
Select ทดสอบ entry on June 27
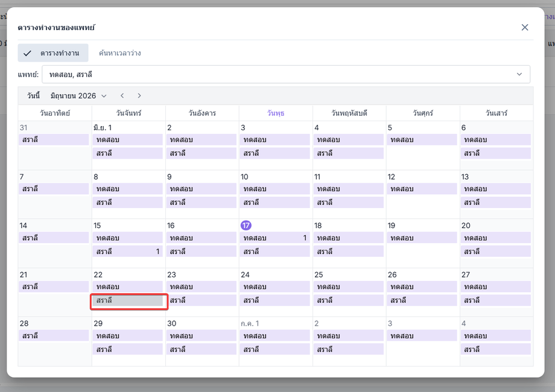click(495, 286)
